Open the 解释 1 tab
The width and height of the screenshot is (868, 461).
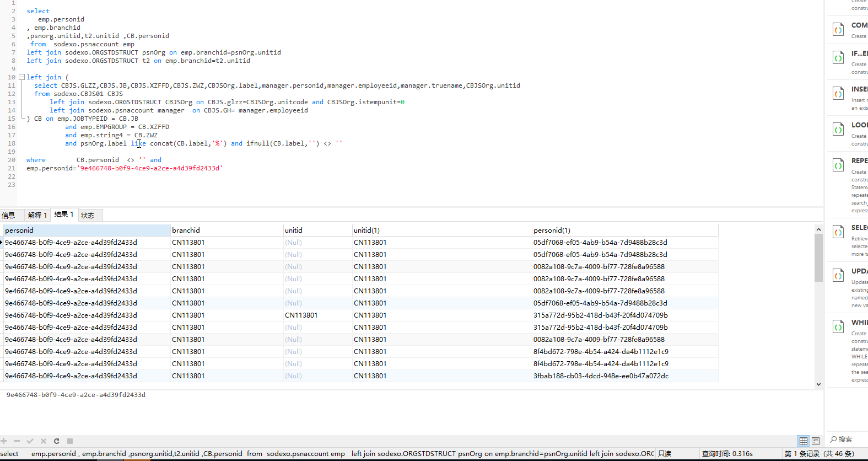(x=37, y=216)
